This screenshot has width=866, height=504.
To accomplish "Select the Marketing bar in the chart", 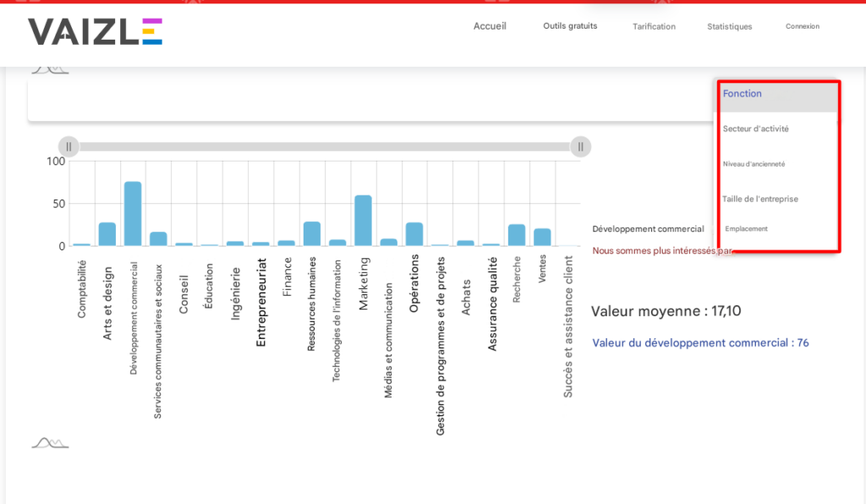I will (363, 220).
